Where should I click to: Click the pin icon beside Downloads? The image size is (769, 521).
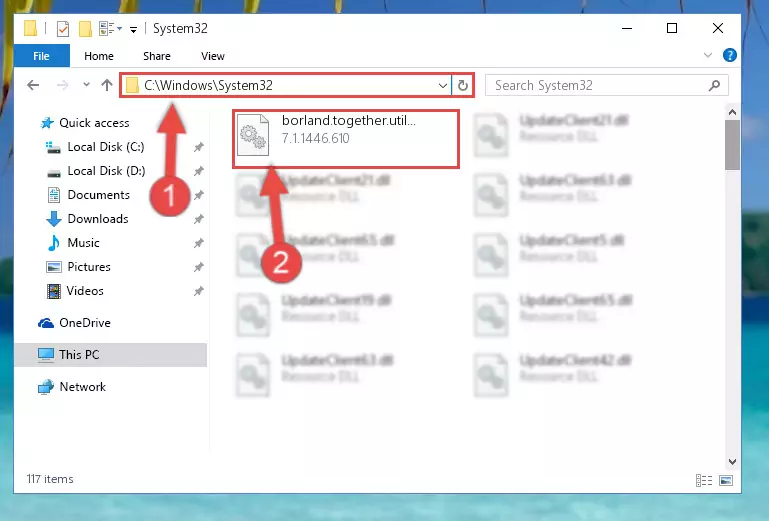click(199, 219)
